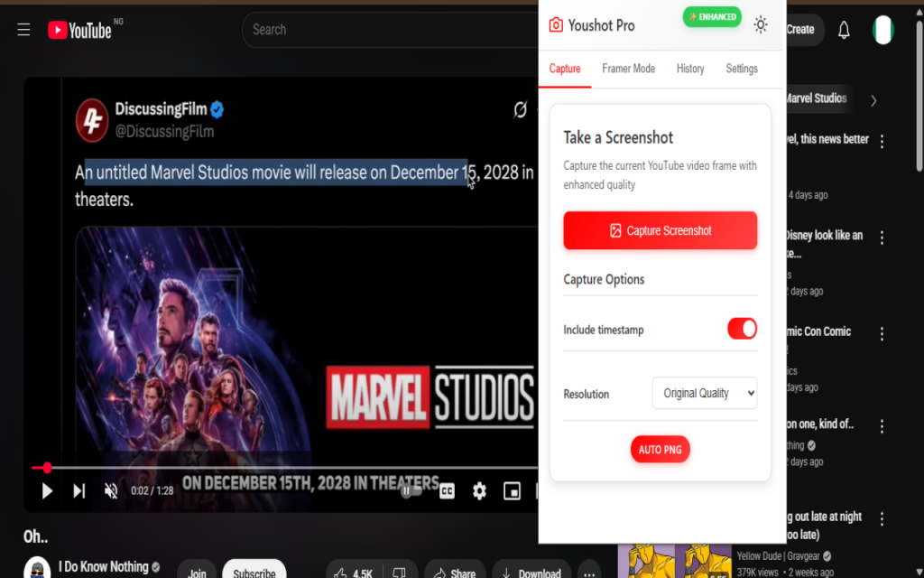Click the Grok icon on the tweet

point(520,109)
